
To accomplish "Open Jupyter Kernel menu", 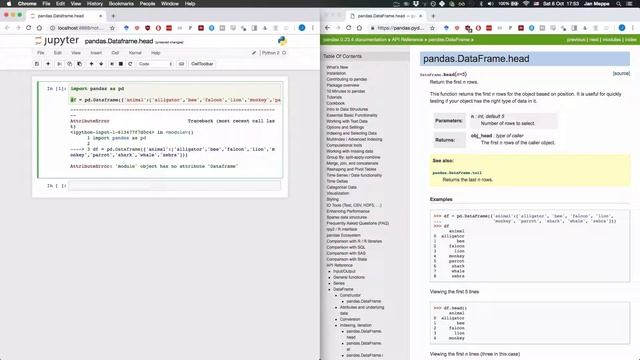I will pos(135,53).
